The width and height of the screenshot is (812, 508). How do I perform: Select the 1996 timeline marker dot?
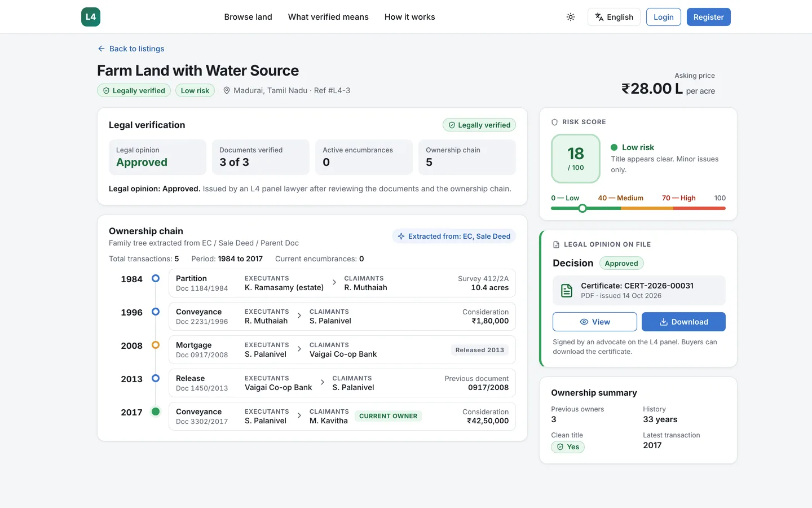tap(156, 312)
